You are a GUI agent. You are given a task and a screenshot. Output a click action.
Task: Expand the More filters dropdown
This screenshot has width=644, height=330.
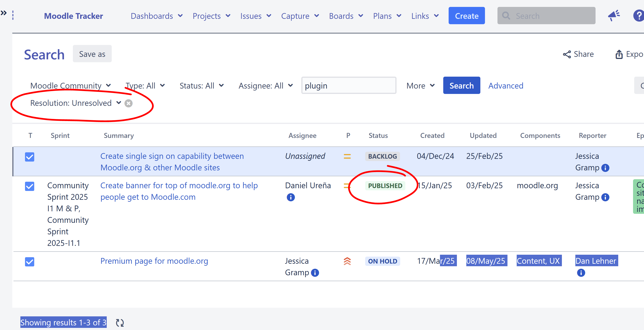click(421, 85)
